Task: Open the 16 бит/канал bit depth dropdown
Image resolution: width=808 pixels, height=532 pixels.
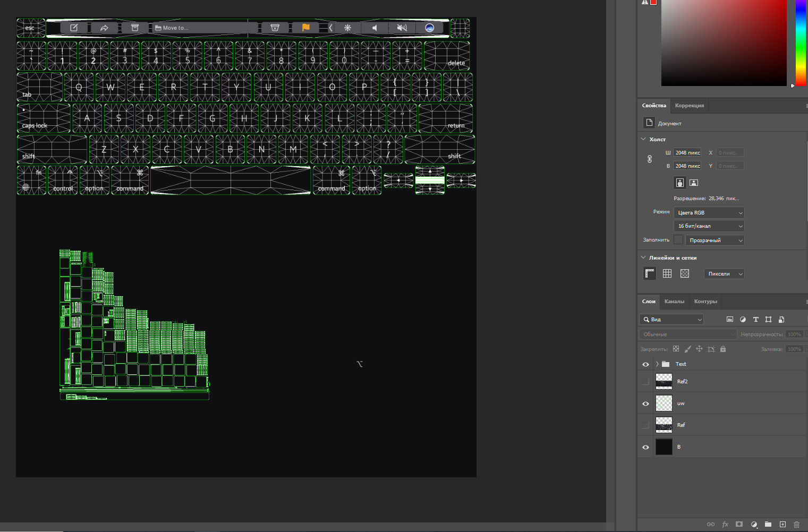Action: 709,226
